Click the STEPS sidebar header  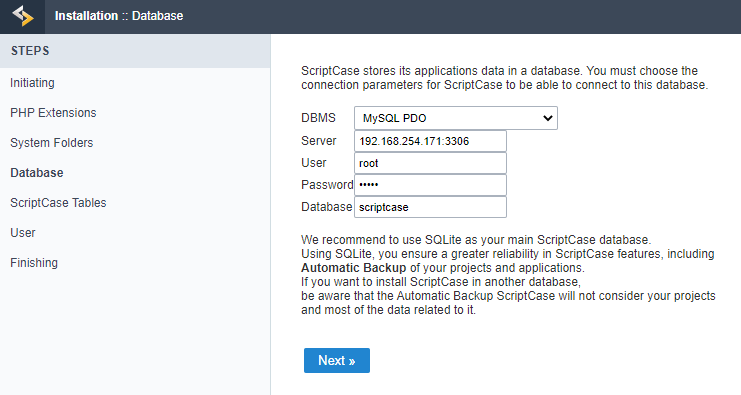[135, 51]
